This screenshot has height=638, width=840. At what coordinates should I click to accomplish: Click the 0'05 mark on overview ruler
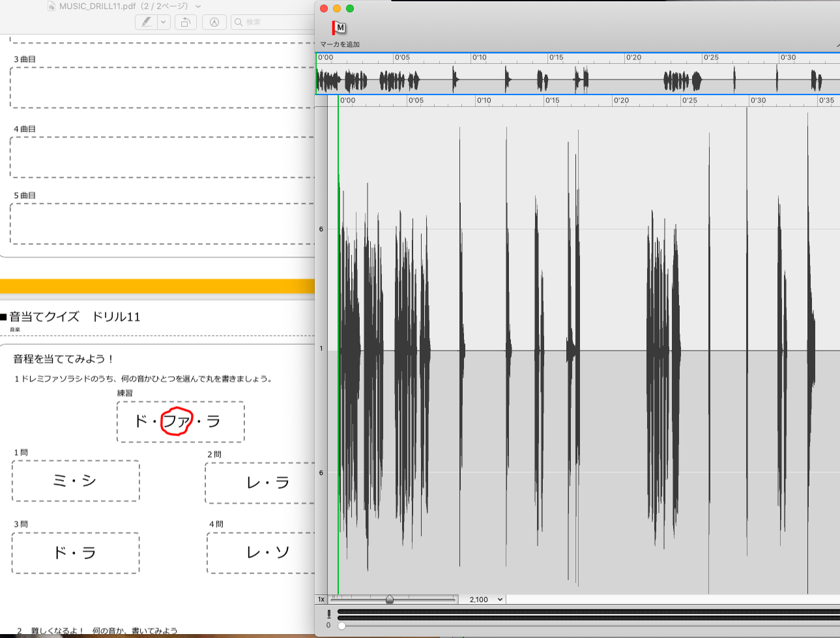(x=402, y=57)
